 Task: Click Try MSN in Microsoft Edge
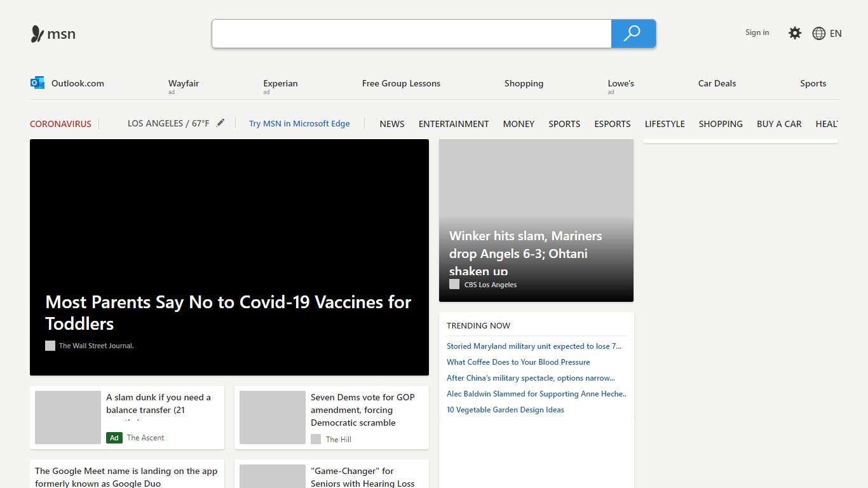299,123
